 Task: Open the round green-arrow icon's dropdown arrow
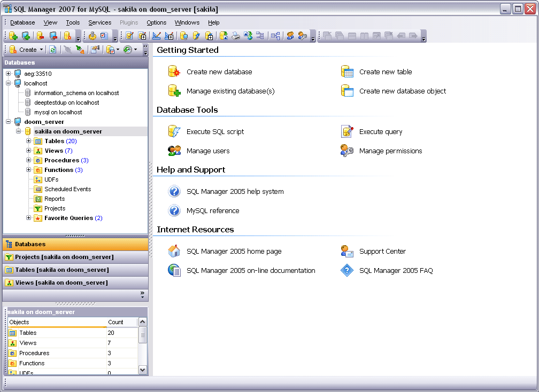(x=136, y=50)
